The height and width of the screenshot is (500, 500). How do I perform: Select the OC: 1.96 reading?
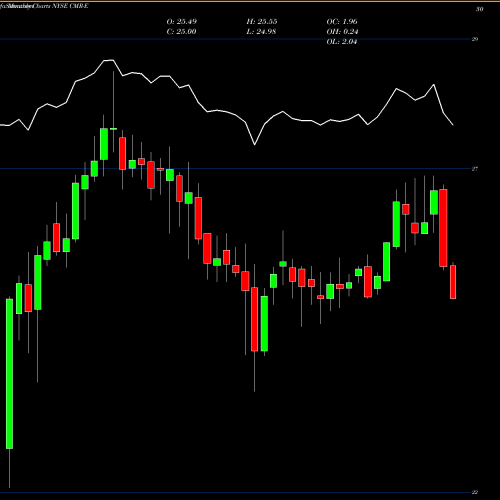click(342, 22)
